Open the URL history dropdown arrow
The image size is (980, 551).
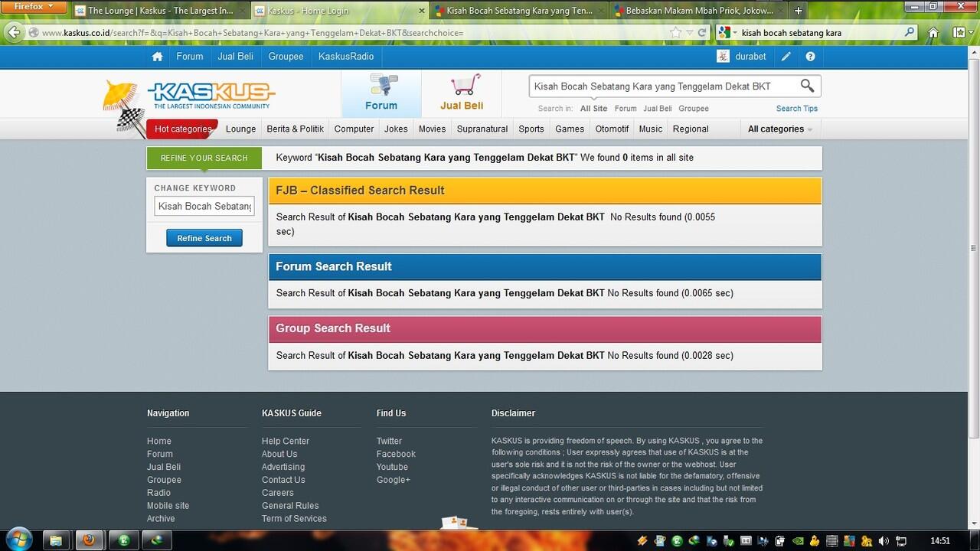(x=690, y=33)
